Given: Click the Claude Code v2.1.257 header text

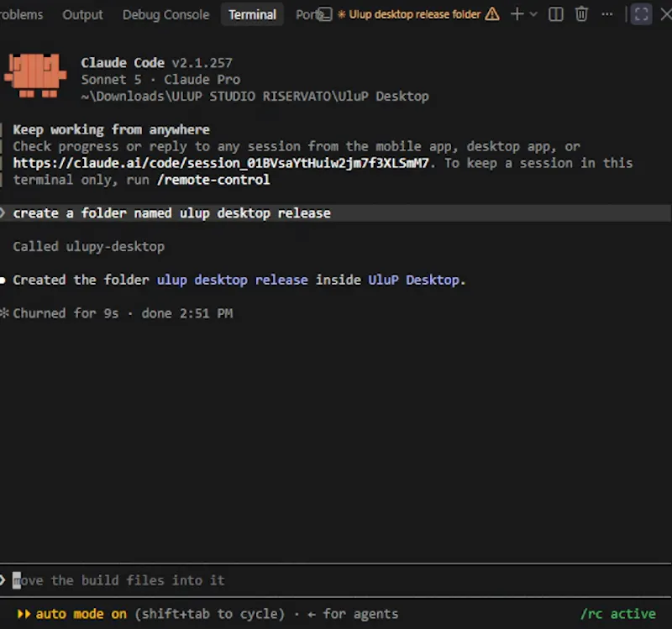Looking at the screenshot, I should (x=156, y=63).
